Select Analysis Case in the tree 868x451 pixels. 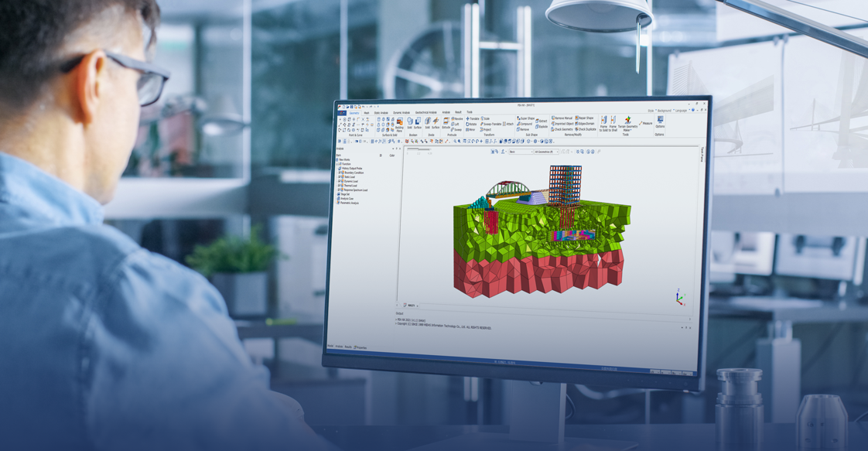tap(347, 199)
